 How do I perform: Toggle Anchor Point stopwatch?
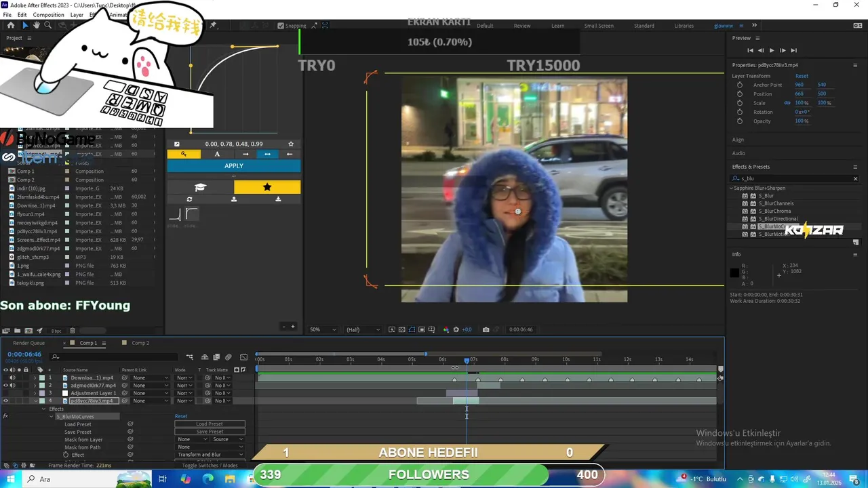[739, 85]
